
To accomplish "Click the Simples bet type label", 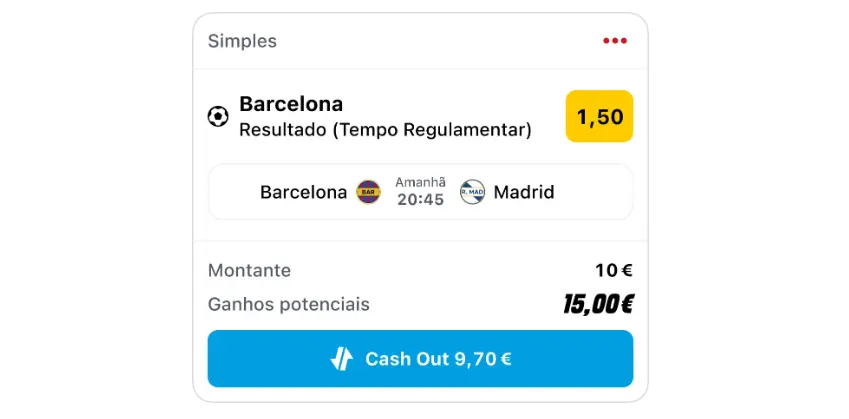I will click(x=242, y=41).
